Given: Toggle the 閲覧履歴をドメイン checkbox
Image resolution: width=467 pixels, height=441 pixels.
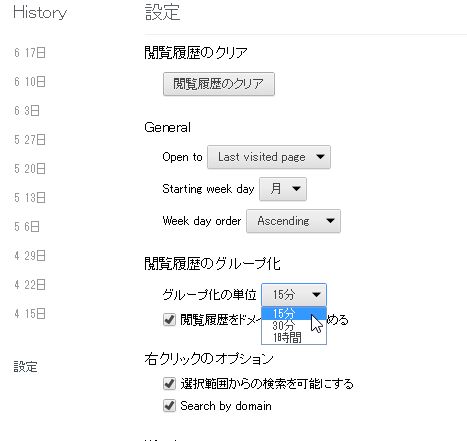Looking at the screenshot, I should [x=169, y=320].
